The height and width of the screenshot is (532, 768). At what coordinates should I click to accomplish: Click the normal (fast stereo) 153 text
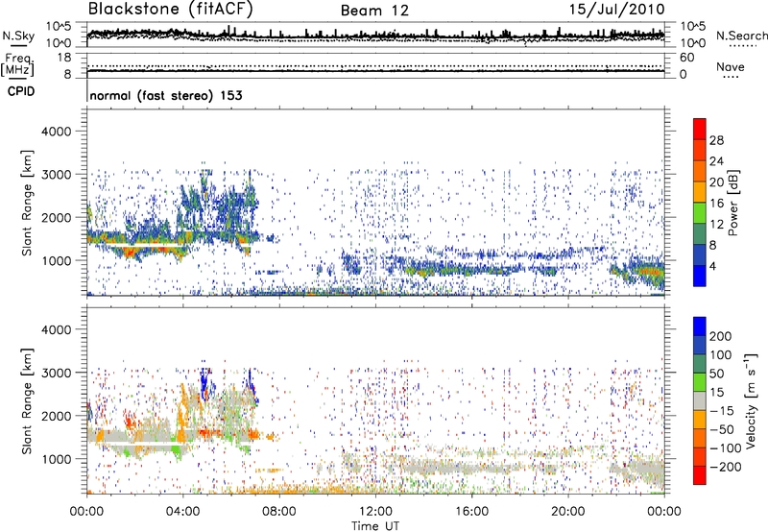pos(166,95)
